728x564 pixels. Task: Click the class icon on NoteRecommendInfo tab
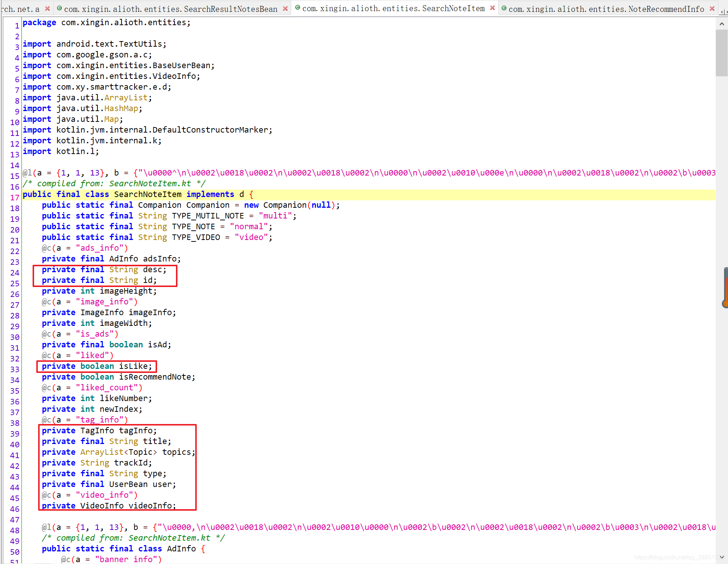coord(504,8)
